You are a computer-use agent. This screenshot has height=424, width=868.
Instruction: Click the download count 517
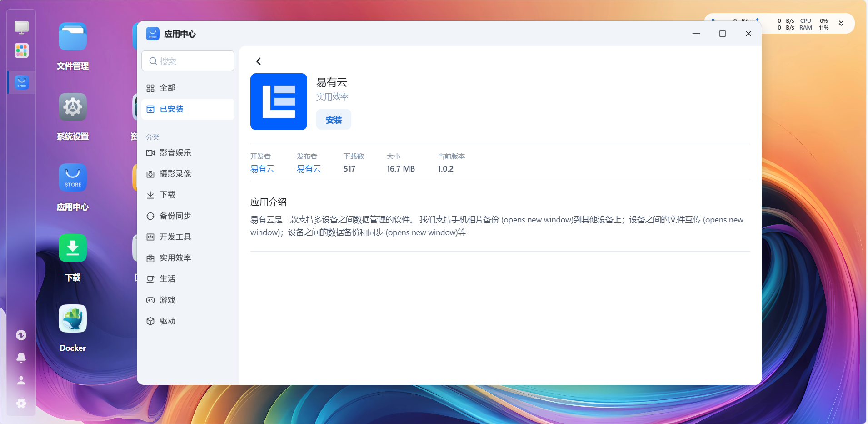coord(349,169)
